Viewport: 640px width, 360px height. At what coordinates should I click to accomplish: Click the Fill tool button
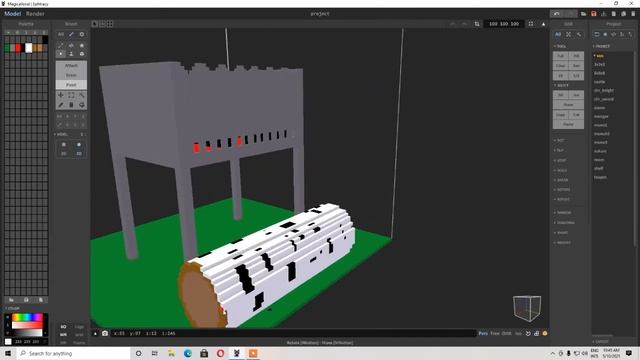pos(576,56)
